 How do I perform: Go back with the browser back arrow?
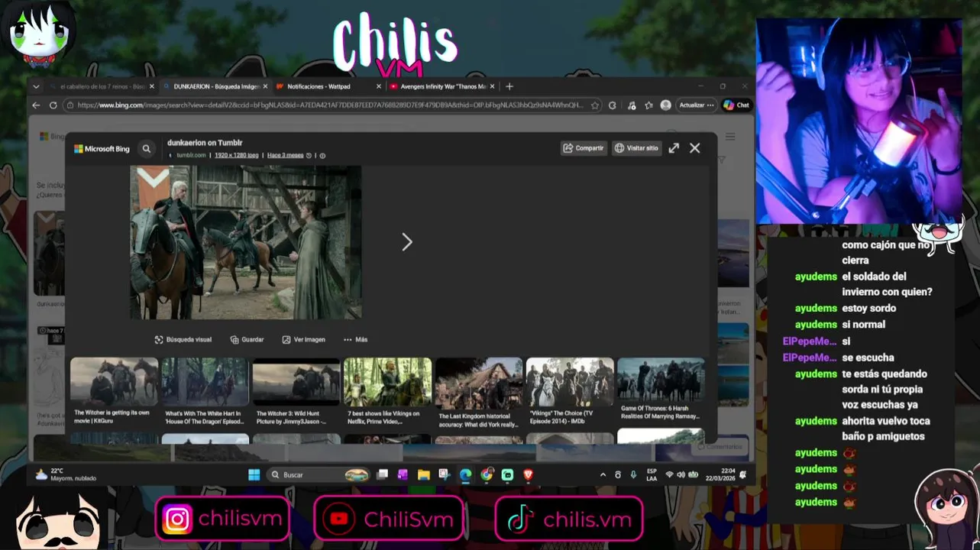tap(37, 105)
